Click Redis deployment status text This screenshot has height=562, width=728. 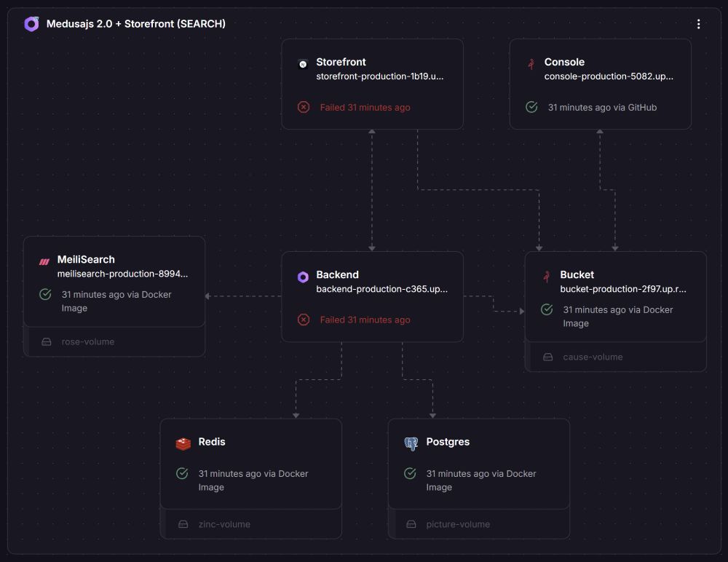tap(253, 480)
